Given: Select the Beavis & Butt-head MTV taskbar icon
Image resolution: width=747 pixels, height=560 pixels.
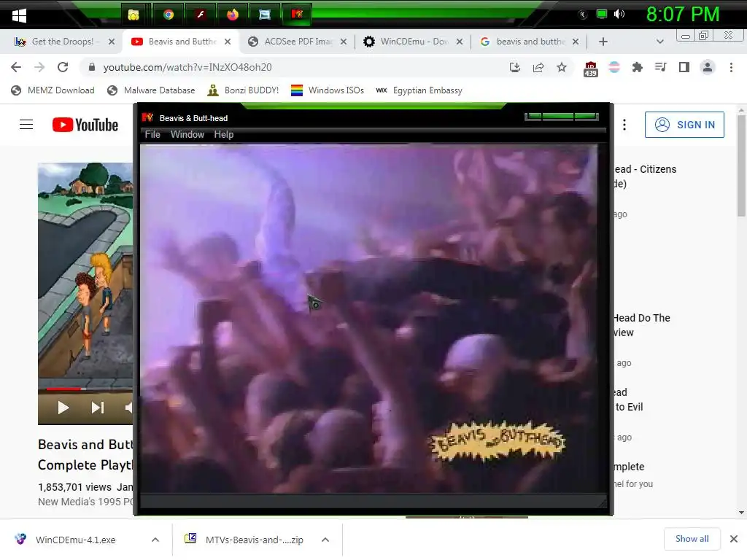Looking at the screenshot, I should tap(297, 15).
